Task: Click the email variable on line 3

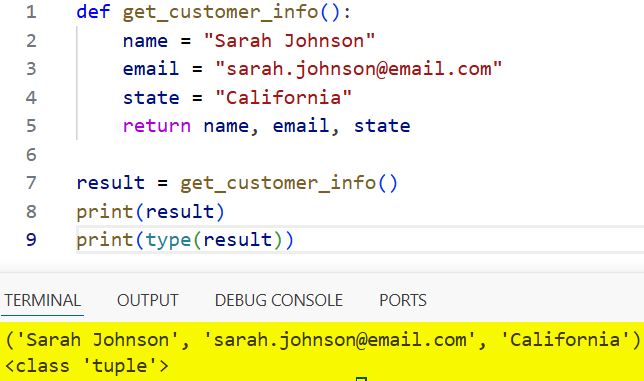Action: click(x=151, y=69)
